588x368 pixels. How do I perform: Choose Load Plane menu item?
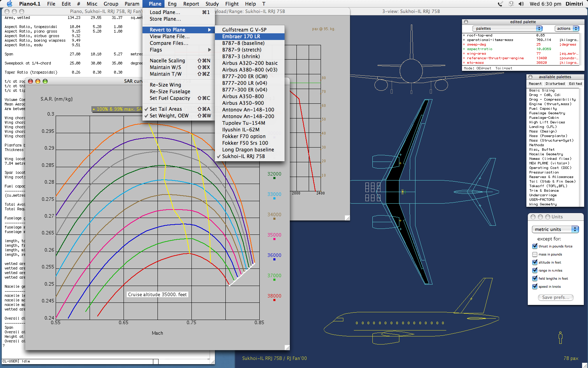[x=178, y=12]
